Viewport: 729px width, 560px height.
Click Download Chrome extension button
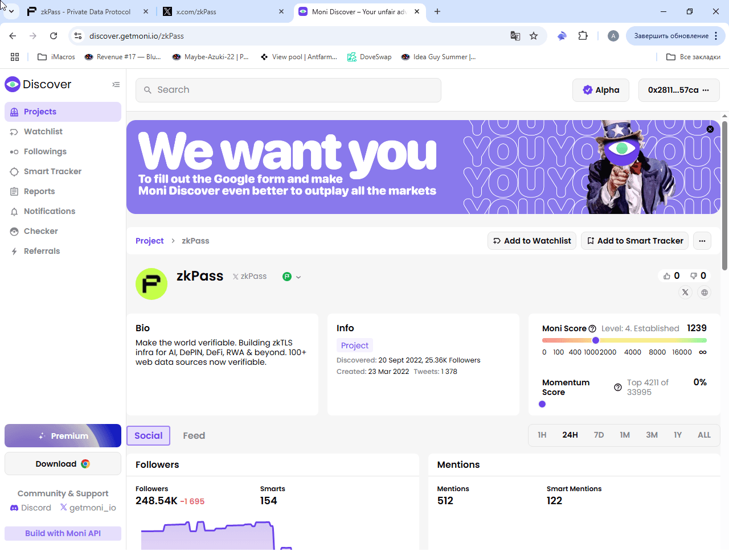point(63,464)
